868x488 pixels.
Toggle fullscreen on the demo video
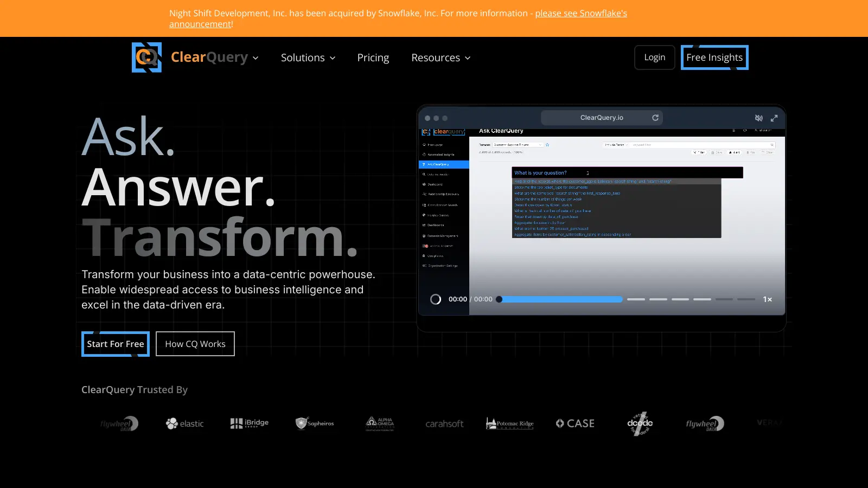pos(774,118)
